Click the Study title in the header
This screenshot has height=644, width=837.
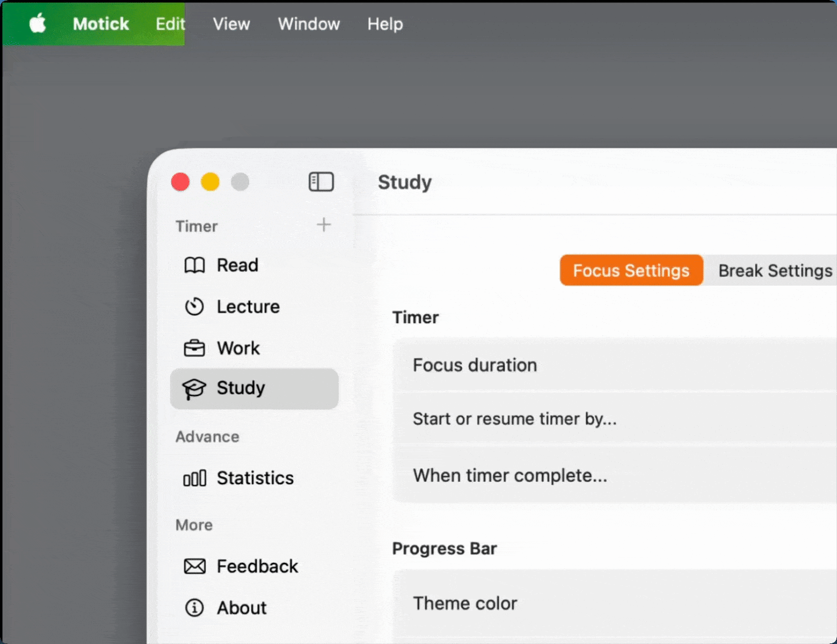tap(405, 182)
